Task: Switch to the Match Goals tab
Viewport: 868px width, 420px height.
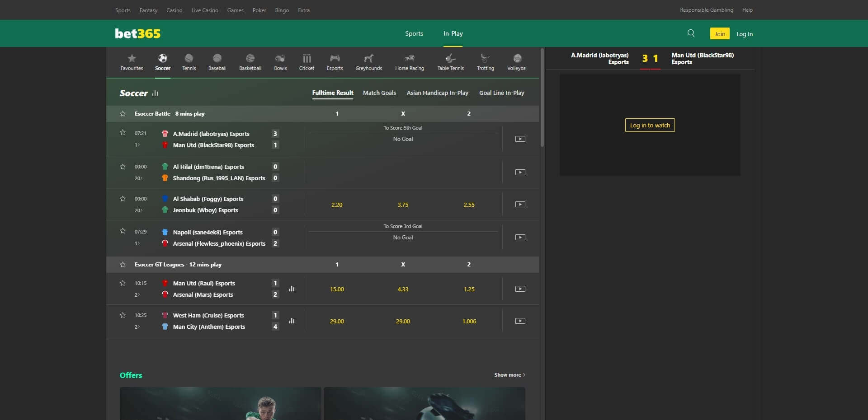Action: (x=379, y=93)
